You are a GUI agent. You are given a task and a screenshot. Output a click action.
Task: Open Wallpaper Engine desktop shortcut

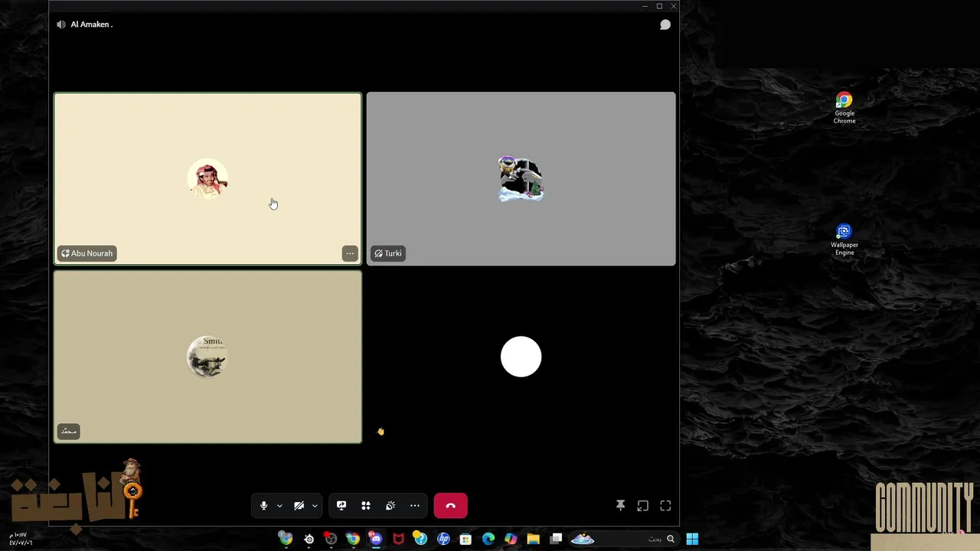pos(844,240)
